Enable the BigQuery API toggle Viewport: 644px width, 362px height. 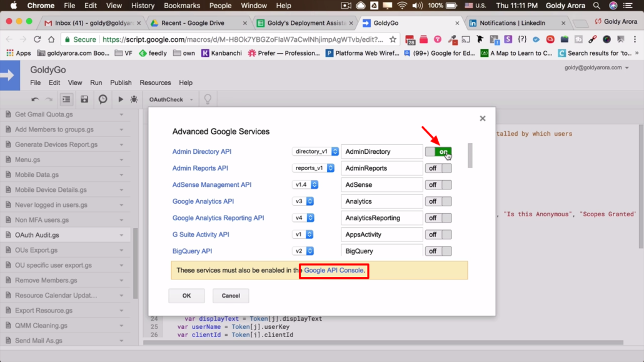tap(439, 251)
